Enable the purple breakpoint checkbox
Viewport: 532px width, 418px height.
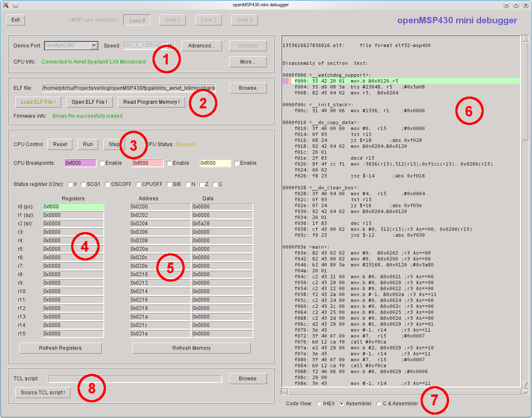click(102, 163)
